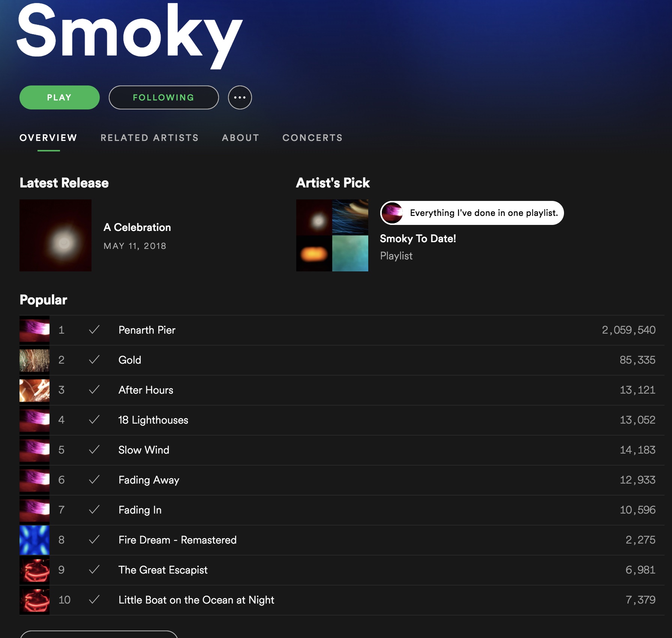Start playback with the green Play button
Viewport: 672px width, 638px height.
60,97
